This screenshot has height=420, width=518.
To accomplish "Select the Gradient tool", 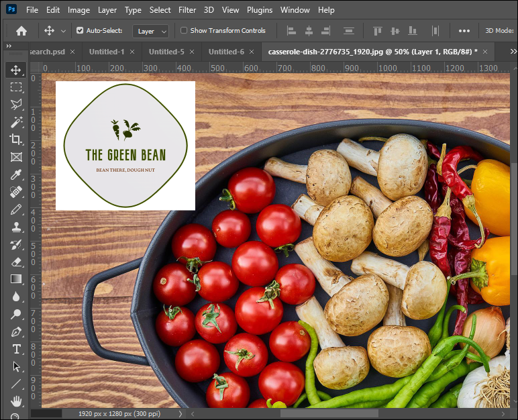I will [15, 279].
